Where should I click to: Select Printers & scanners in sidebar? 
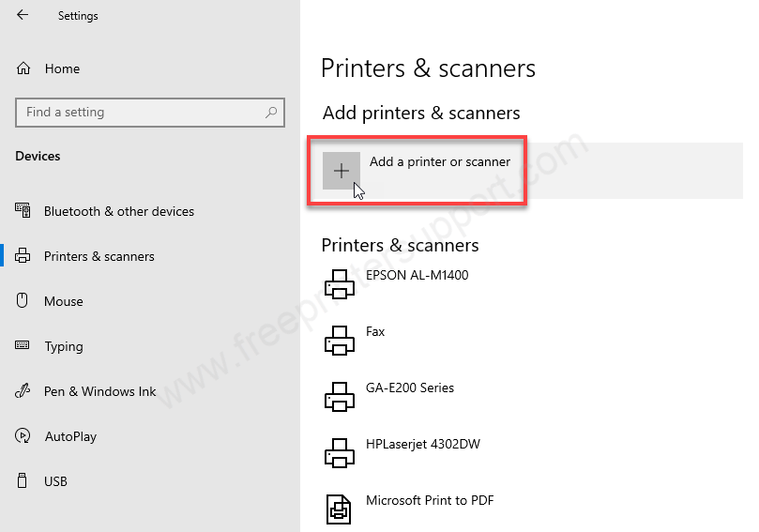point(99,256)
